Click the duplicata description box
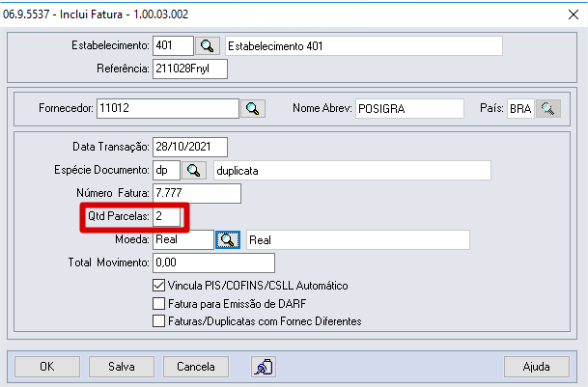 (352, 170)
